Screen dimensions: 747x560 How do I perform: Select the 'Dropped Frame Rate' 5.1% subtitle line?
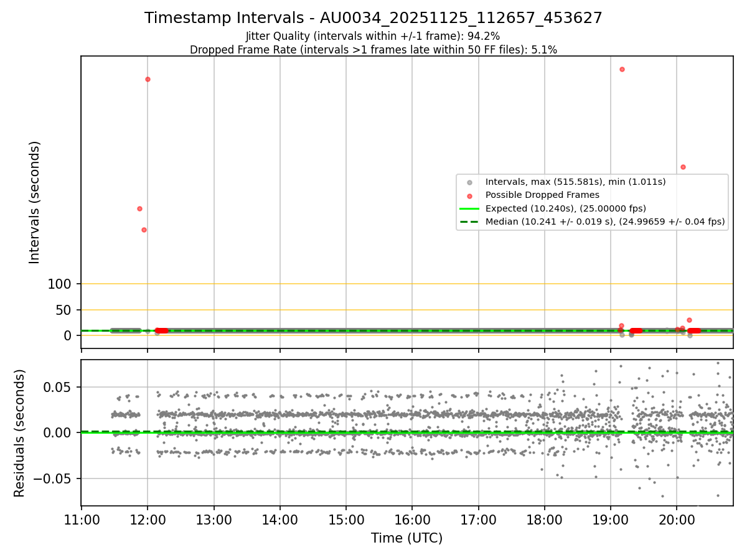pos(374,50)
